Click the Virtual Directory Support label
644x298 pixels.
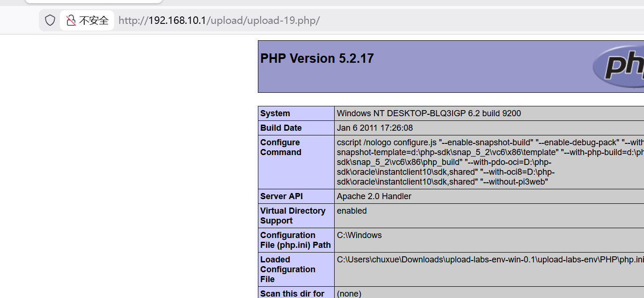[x=293, y=216]
